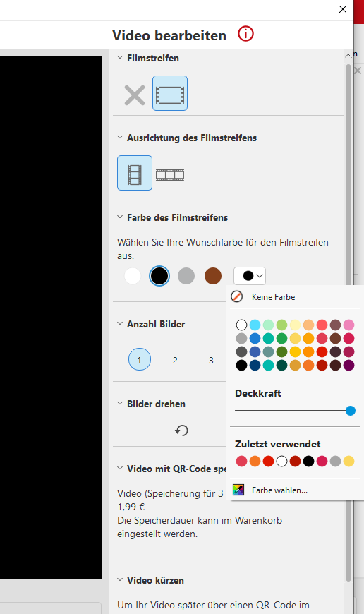Click the Keine Farbe no-color icon
364x614 pixels.
237,296
